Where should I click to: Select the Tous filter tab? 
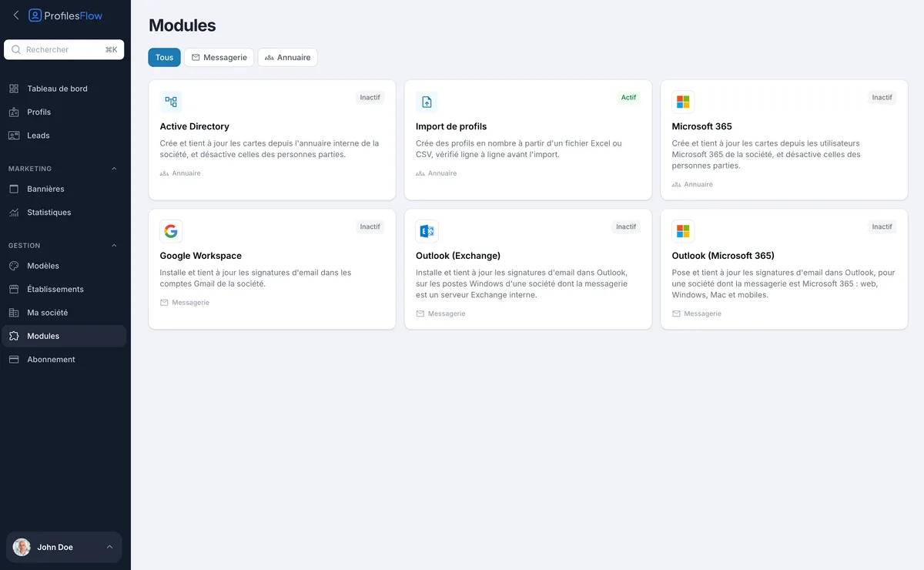coord(165,57)
